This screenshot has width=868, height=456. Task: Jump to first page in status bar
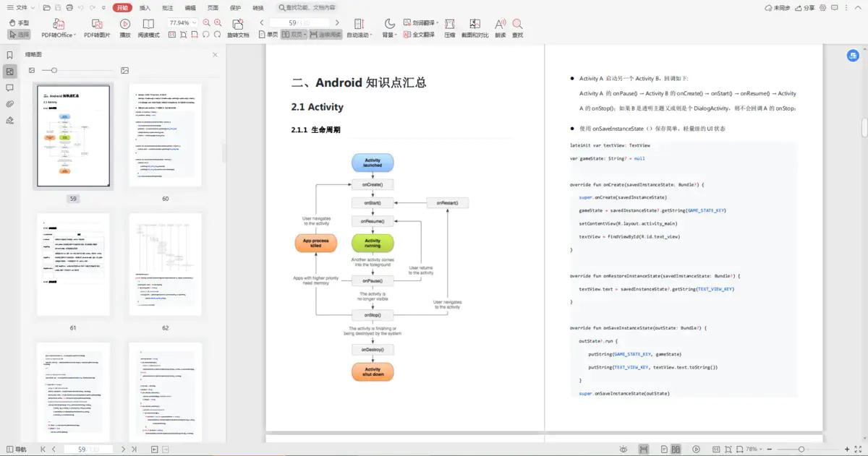(43, 449)
